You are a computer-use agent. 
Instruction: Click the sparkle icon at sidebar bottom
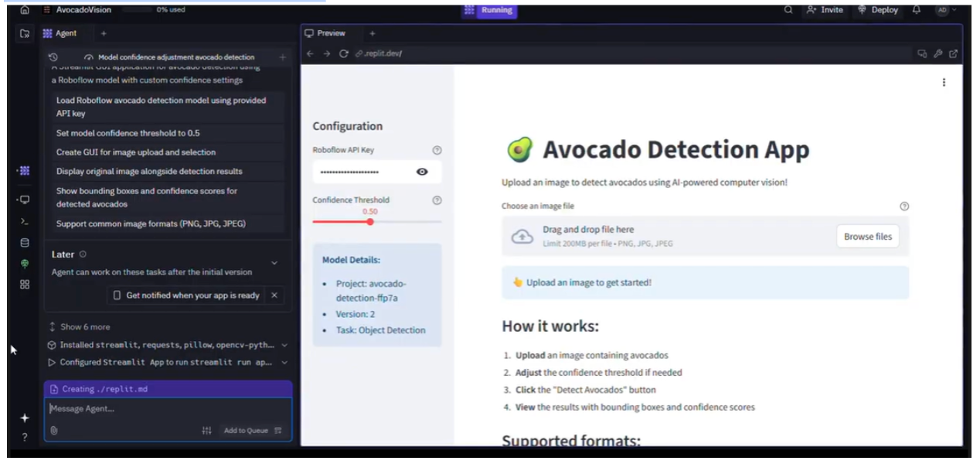pos(25,418)
